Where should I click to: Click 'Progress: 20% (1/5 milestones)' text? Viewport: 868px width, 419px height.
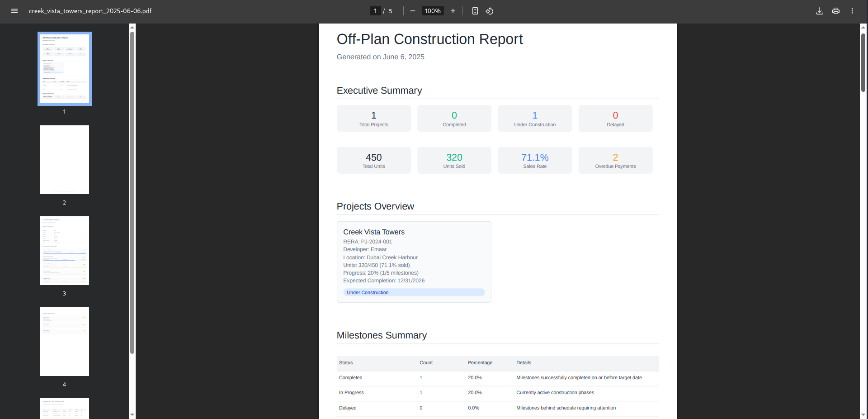pos(381,273)
